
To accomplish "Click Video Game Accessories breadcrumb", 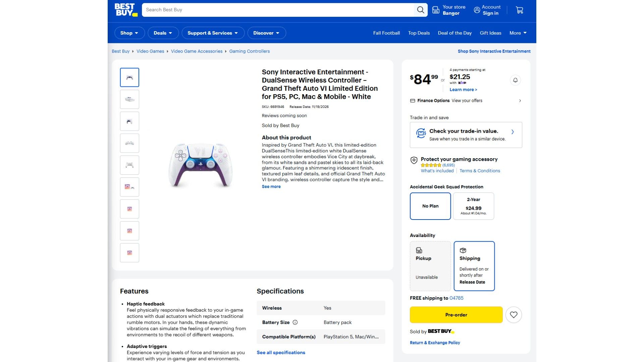I will coord(197,51).
